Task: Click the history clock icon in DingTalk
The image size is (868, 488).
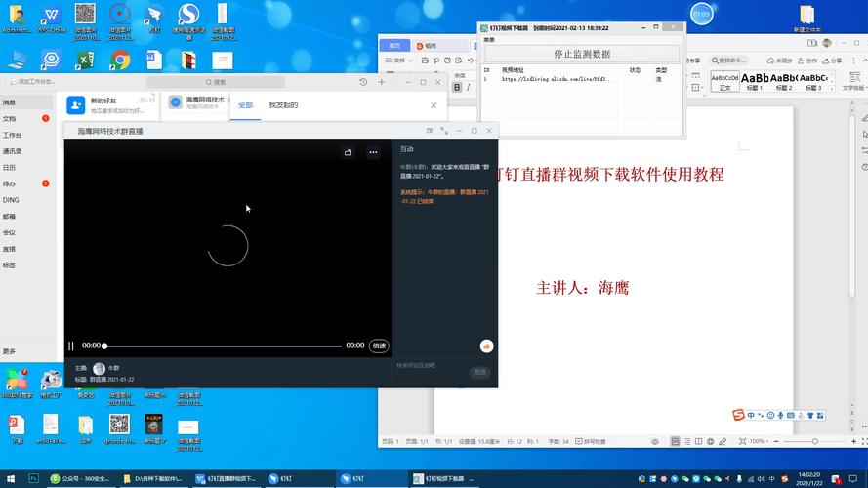Action: click(363, 82)
